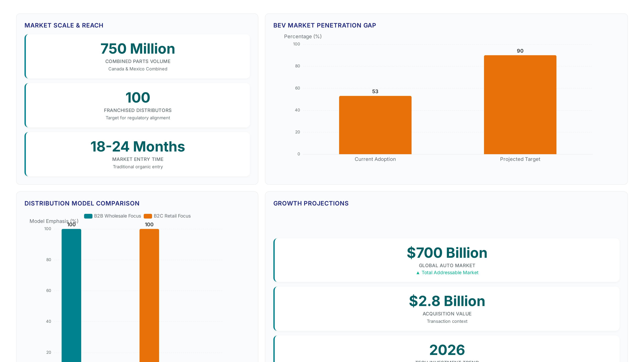Select the Current Adoption orange bar
This screenshot has height=362, width=644.
(x=375, y=125)
